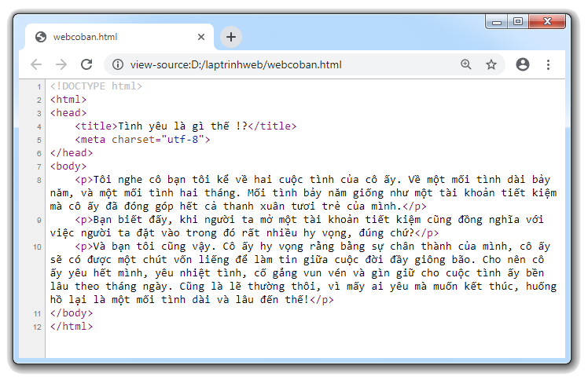Open the user profile avatar
The height and width of the screenshot is (380, 588).
(x=523, y=64)
